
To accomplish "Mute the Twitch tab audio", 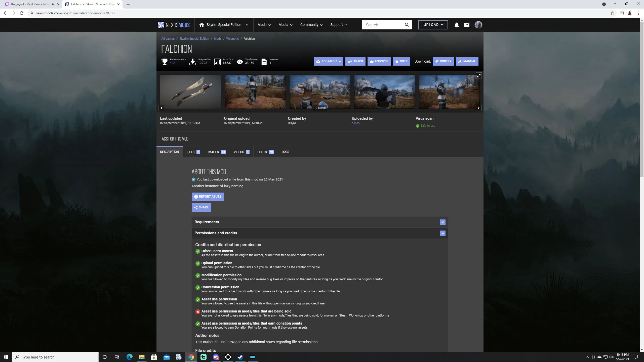I will pyautogui.click(x=52, y=4).
